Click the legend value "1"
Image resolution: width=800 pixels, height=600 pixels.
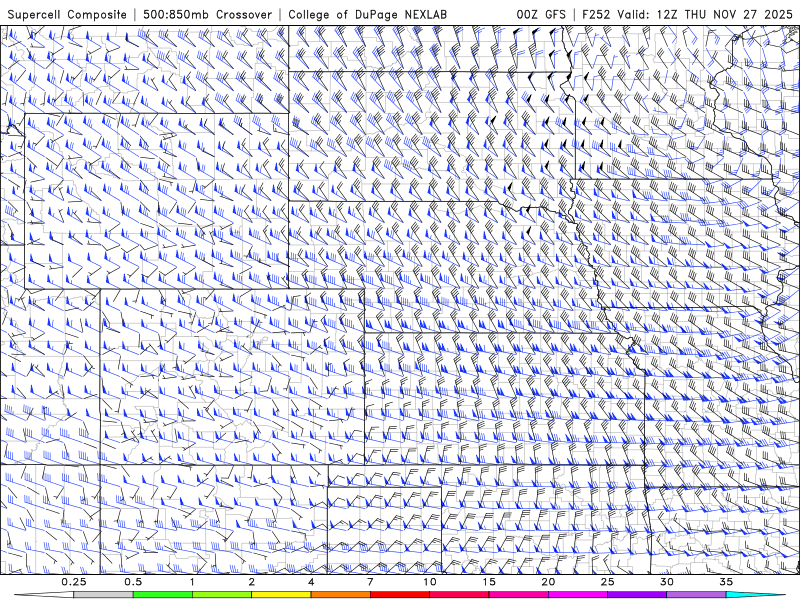point(192,582)
